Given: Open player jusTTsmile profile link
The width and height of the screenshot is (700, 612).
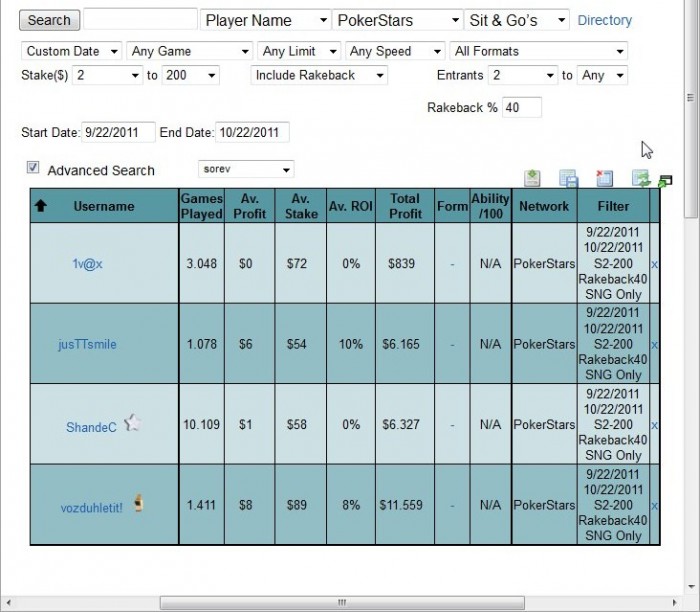Looking at the screenshot, I should click(x=88, y=344).
